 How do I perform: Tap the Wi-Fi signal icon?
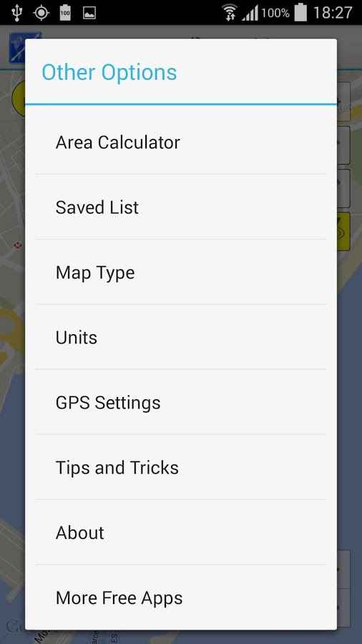[230, 12]
